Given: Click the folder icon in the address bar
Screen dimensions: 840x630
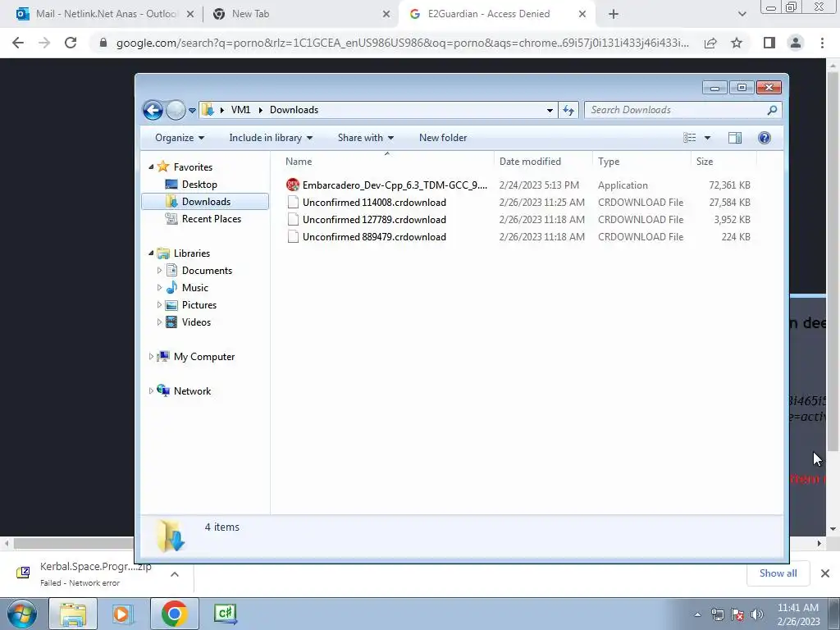Looking at the screenshot, I should [208, 110].
